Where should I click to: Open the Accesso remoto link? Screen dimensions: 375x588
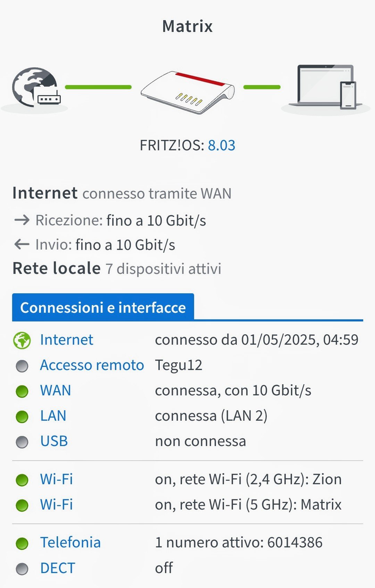tap(92, 365)
